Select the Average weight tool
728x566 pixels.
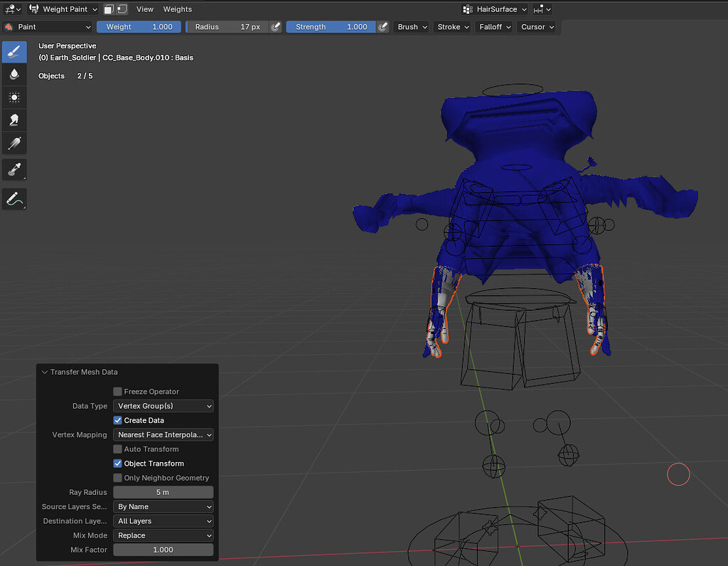tap(14, 97)
